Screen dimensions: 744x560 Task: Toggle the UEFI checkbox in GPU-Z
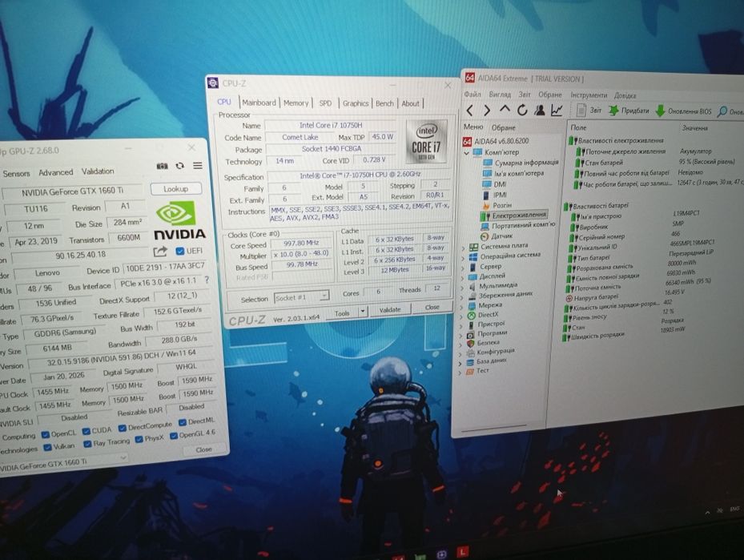point(180,251)
